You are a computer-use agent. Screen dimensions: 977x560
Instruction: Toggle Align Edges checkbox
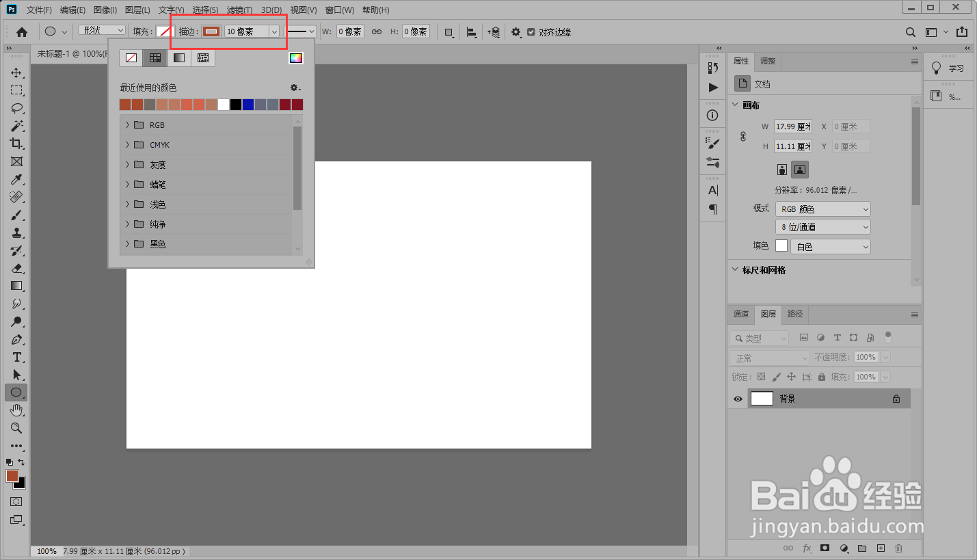[x=531, y=31]
